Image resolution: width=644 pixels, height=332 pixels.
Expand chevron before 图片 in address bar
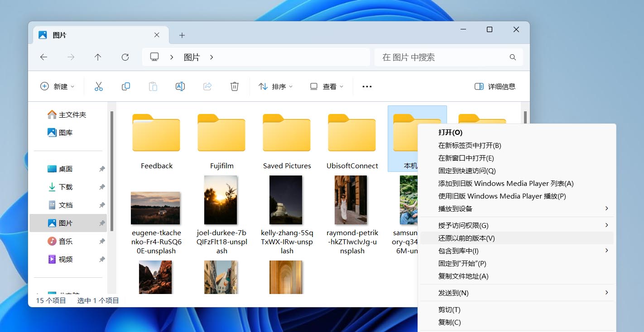[172, 57]
